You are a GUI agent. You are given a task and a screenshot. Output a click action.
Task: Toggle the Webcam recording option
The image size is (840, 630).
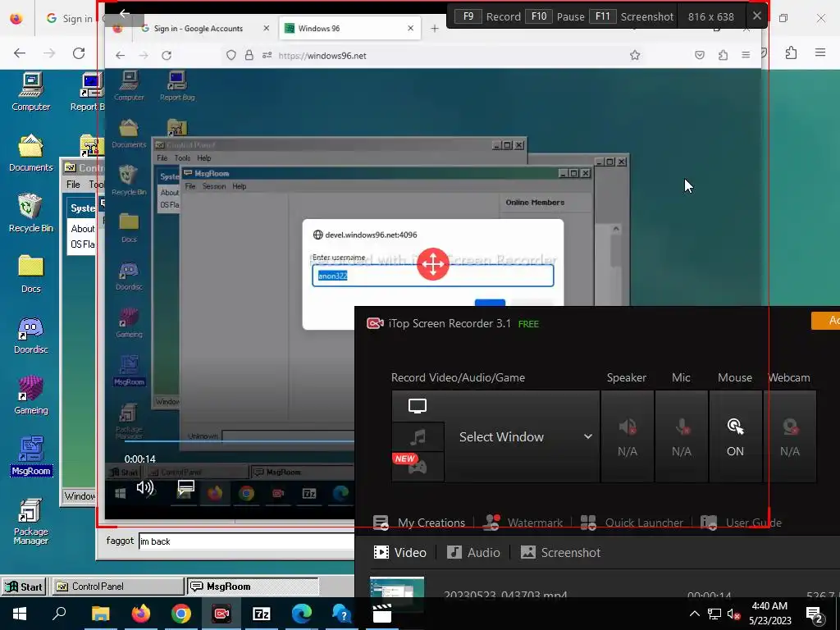click(x=790, y=436)
